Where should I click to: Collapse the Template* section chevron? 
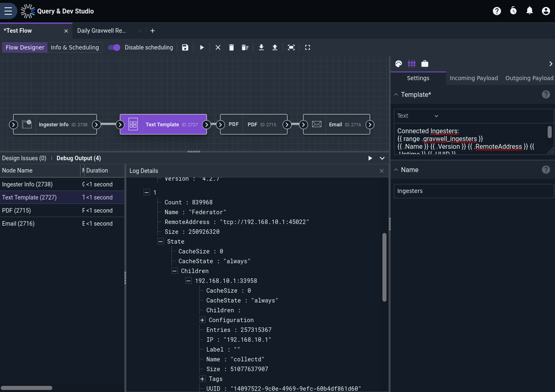click(396, 94)
